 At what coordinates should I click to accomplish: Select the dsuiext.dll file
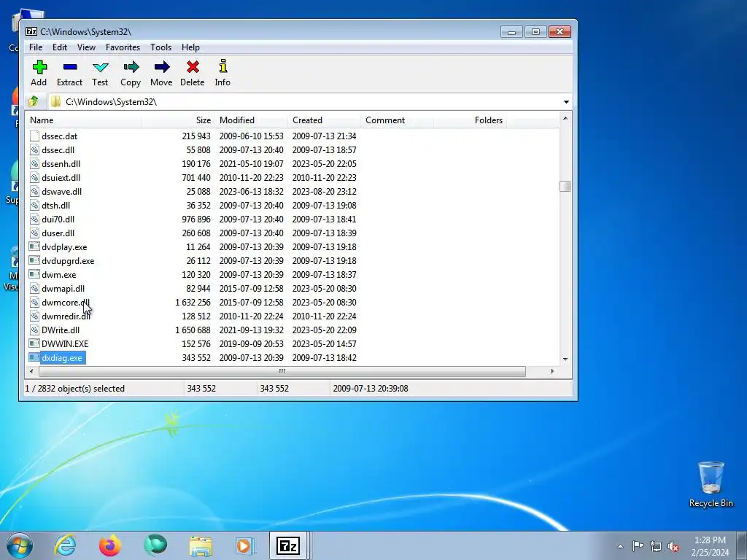pyautogui.click(x=61, y=178)
